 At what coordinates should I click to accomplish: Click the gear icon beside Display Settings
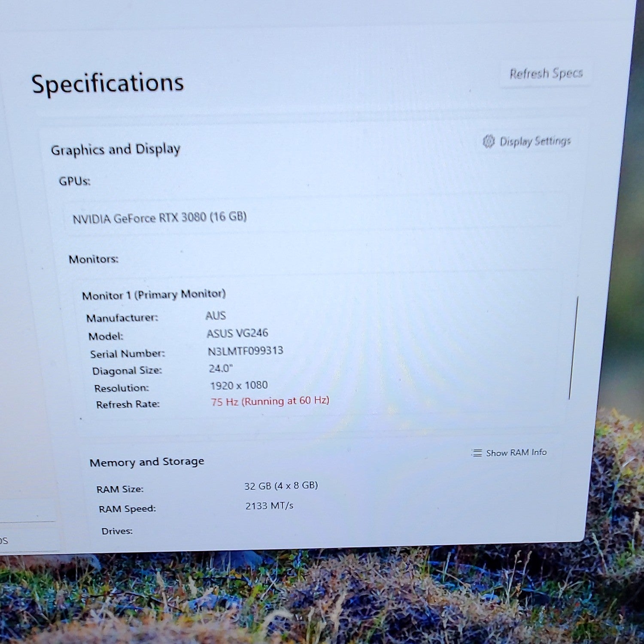click(489, 141)
